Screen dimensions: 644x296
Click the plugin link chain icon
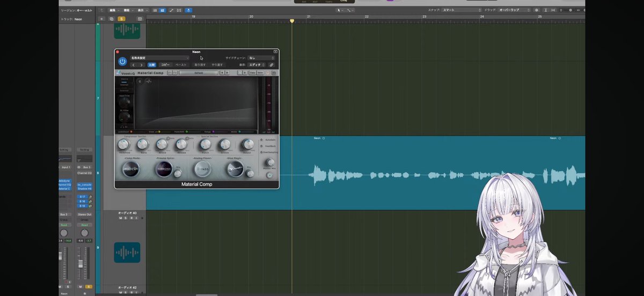[272, 64]
